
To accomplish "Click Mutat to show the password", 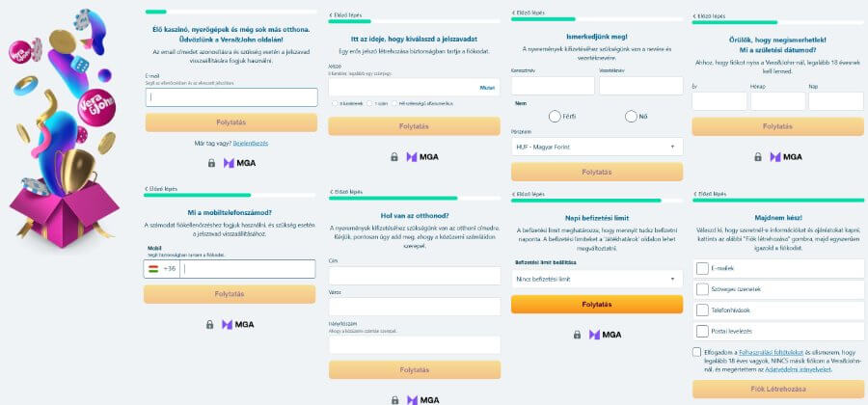I will pyautogui.click(x=488, y=88).
